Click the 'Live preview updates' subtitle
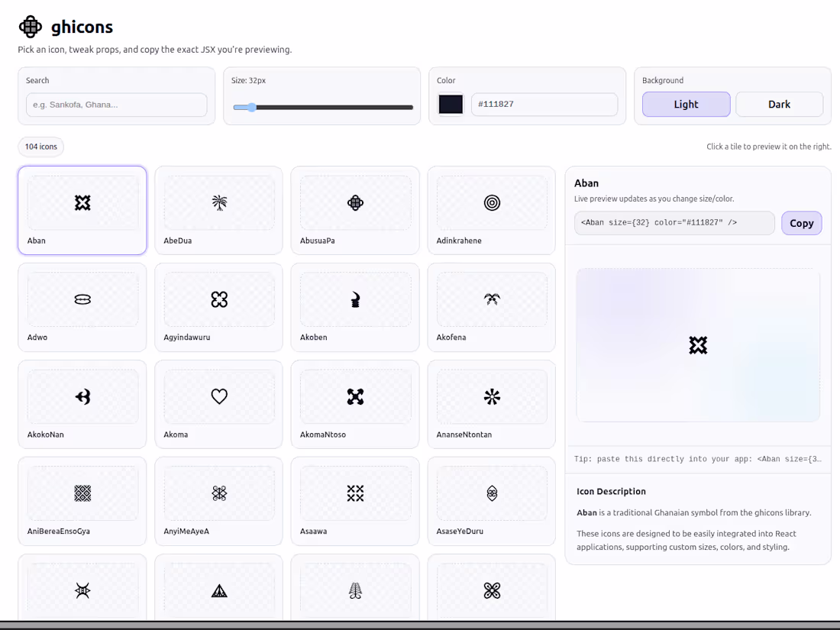This screenshot has height=630, width=840. 654,199
